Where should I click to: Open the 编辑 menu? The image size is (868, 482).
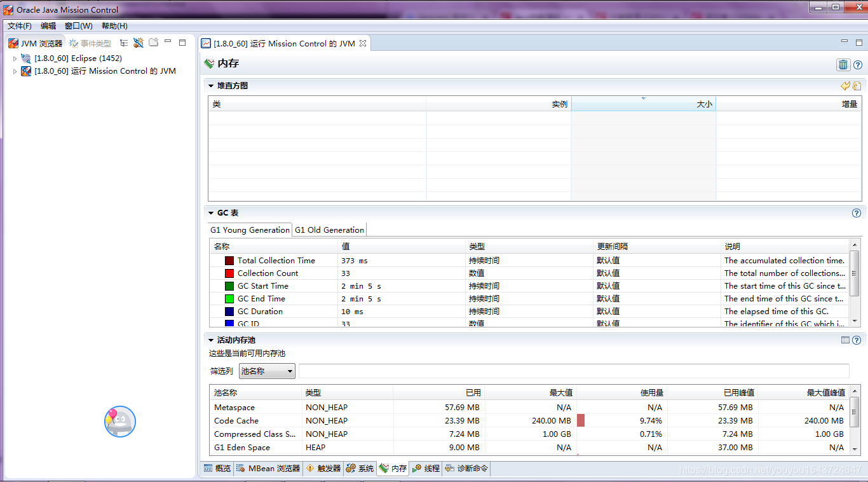48,26
